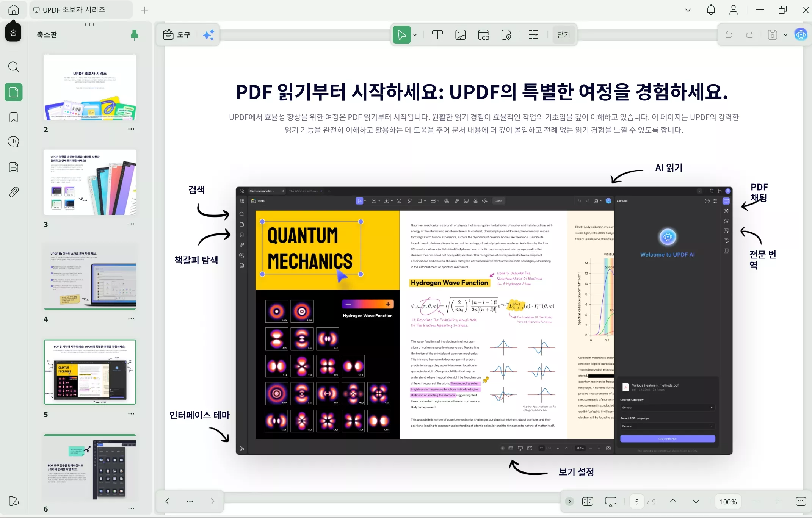Open more options for page 6
This screenshot has height=518, width=812.
tap(131, 509)
